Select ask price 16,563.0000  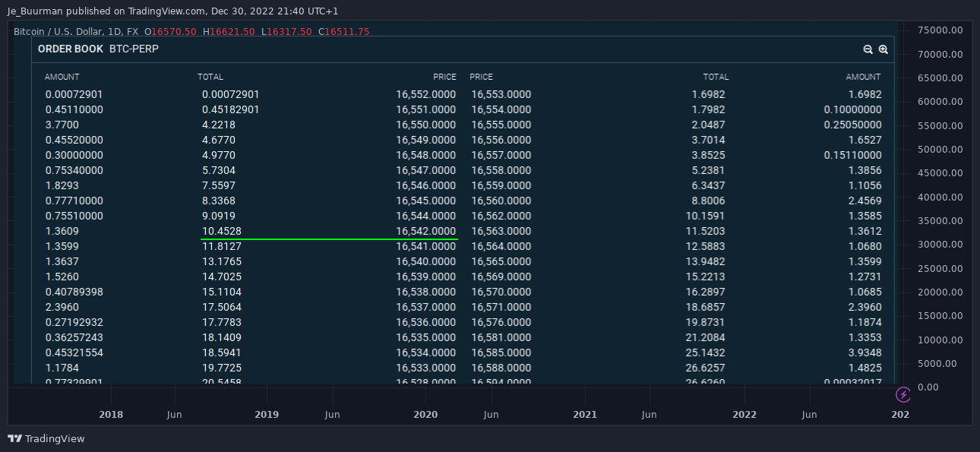[x=501, y=231]
